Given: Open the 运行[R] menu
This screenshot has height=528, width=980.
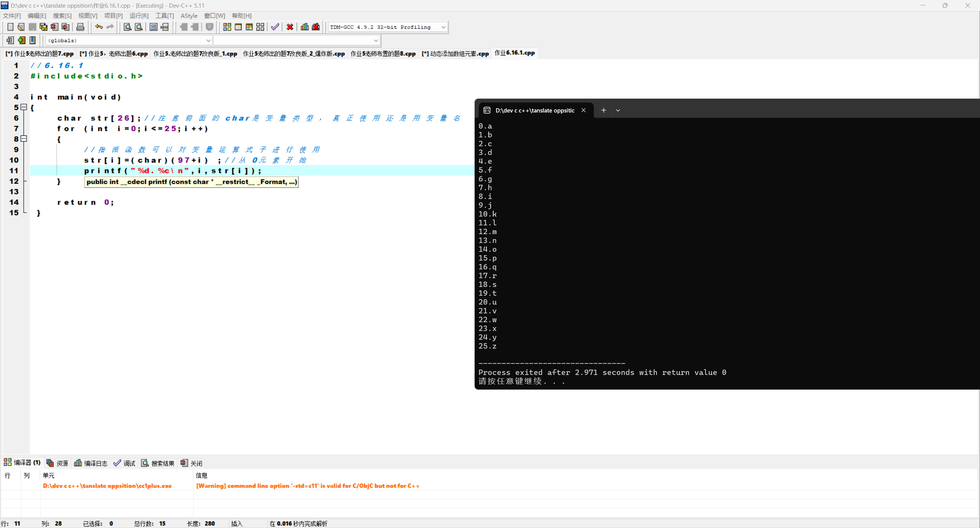Looking at the screenshot, I should click(x=139, y=16).
